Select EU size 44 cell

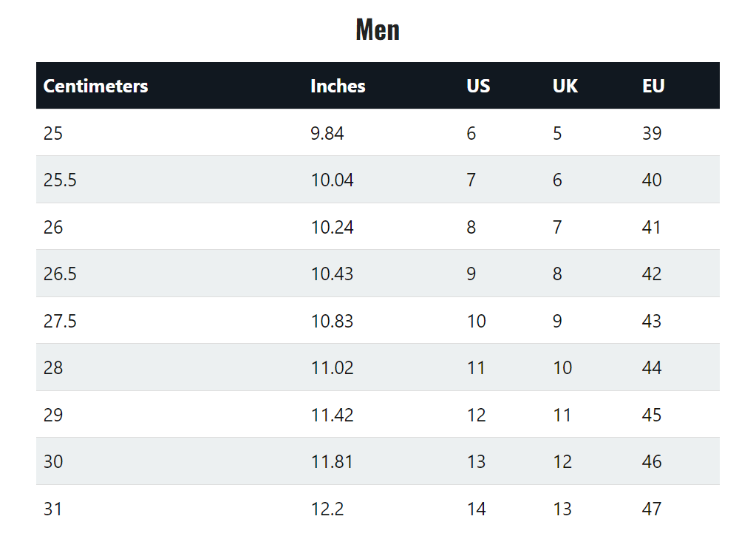(651, 368)
